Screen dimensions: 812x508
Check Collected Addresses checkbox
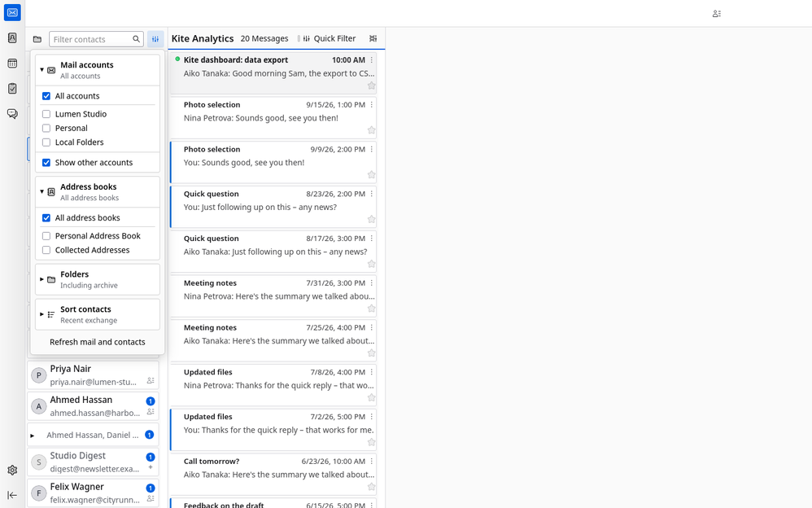[46, 250]
